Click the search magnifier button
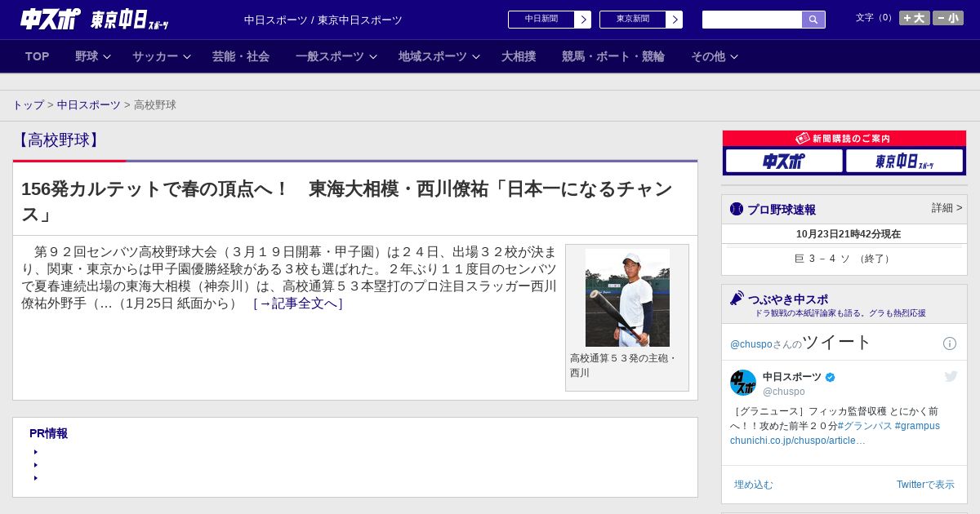The image size is (980, 514). [813, 20]
